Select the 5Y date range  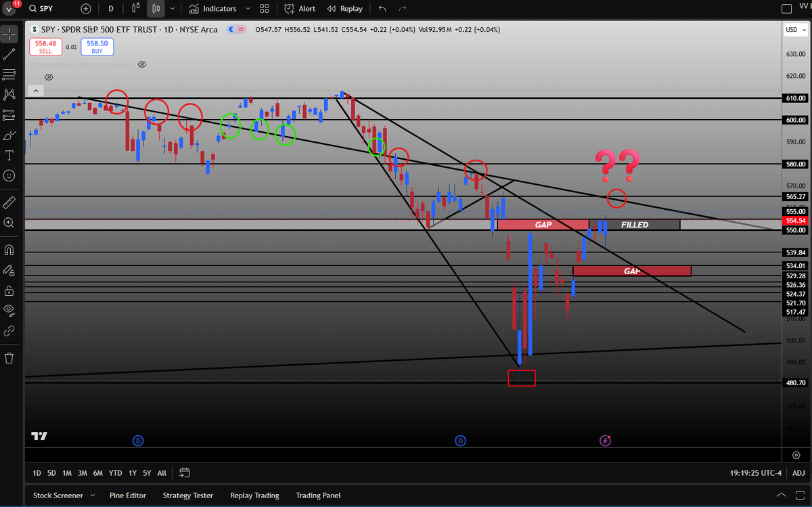[147, 473]
